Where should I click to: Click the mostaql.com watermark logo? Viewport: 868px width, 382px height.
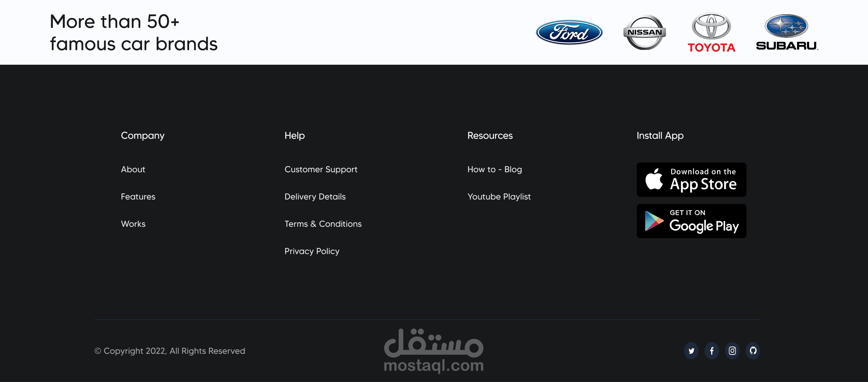[x=434, y=351]
